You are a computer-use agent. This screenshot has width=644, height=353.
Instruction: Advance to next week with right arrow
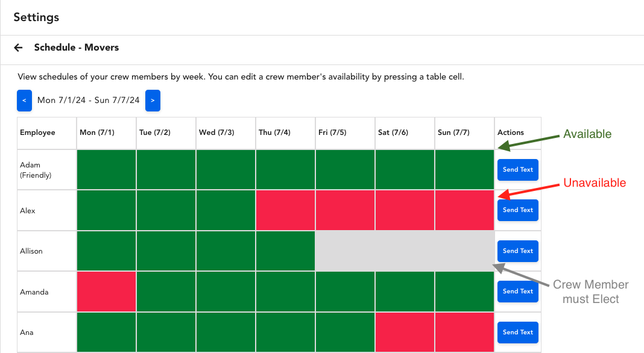tap(153, 101)
